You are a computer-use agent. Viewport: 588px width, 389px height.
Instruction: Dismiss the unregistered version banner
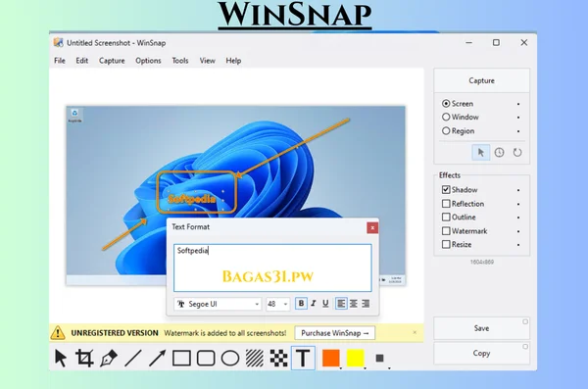click(415, 332)
